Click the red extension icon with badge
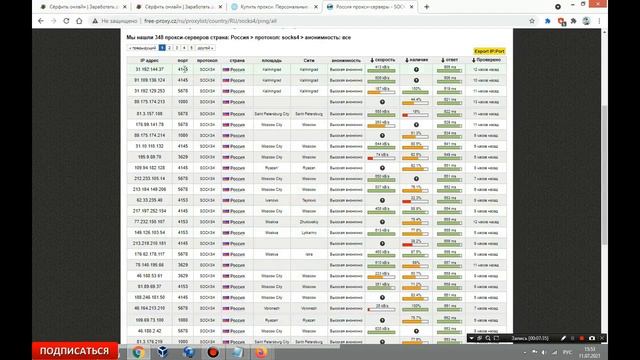This screenshot has height=360, width=640. pyautogui.click(x=561, y=21)
